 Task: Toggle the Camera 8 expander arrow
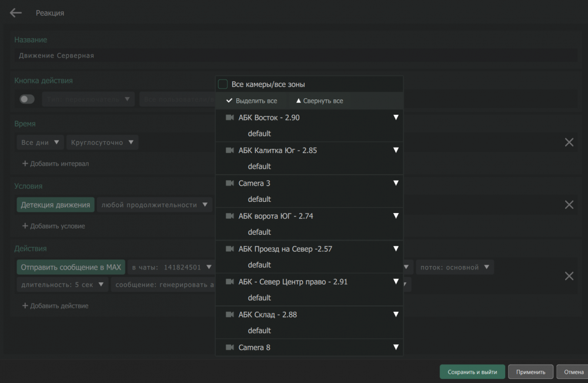coord(396,347)
